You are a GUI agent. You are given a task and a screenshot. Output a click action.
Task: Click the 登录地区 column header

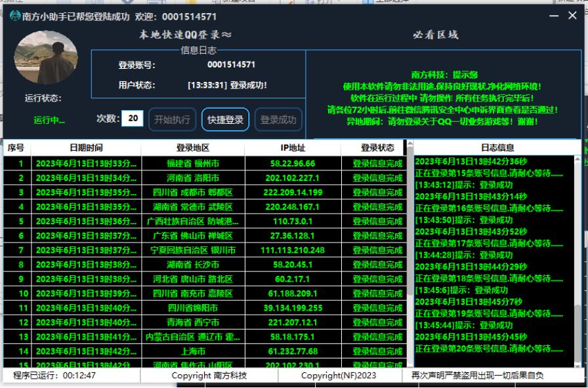pos(193,147)
